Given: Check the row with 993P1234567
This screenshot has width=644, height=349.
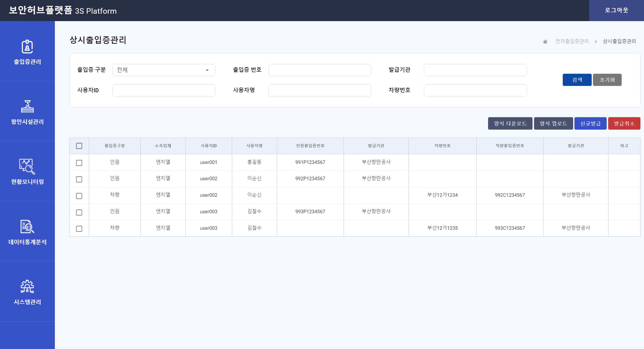Looking at the screenshot, I should (x=79, y=212).
